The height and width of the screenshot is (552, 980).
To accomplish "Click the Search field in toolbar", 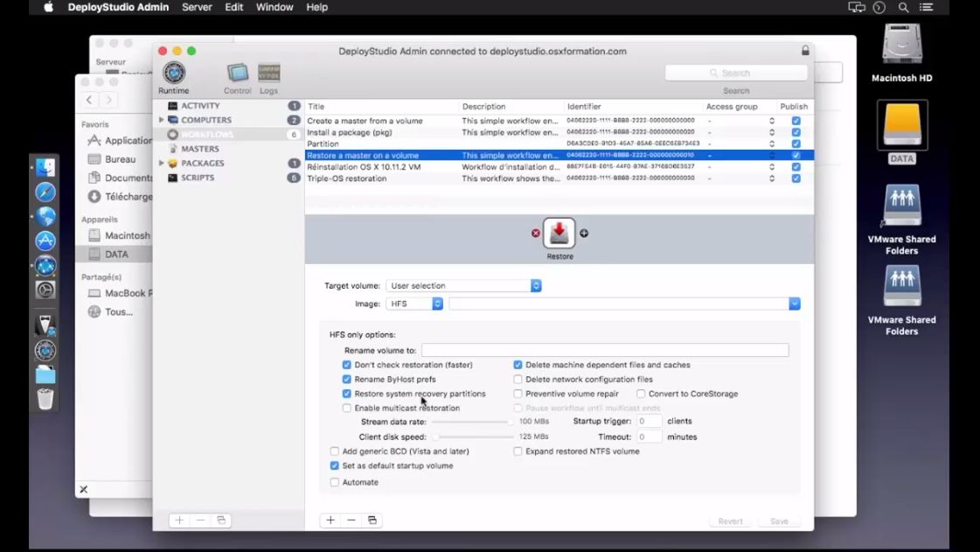I will pyautogui.click(x=736, y=73).
